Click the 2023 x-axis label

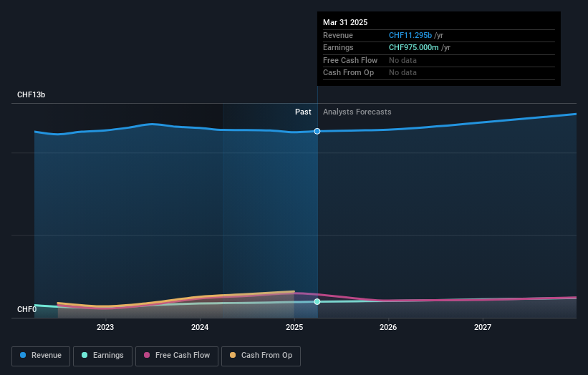click(105, 328)
